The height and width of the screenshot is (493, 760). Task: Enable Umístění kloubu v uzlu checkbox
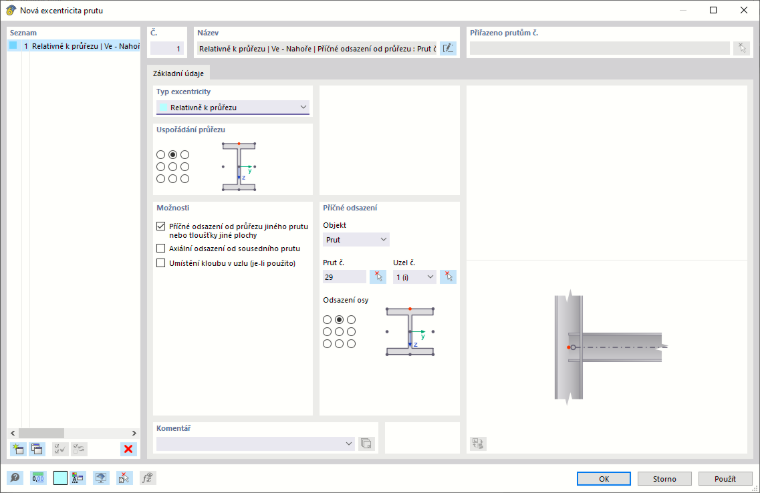pos(160,263)
